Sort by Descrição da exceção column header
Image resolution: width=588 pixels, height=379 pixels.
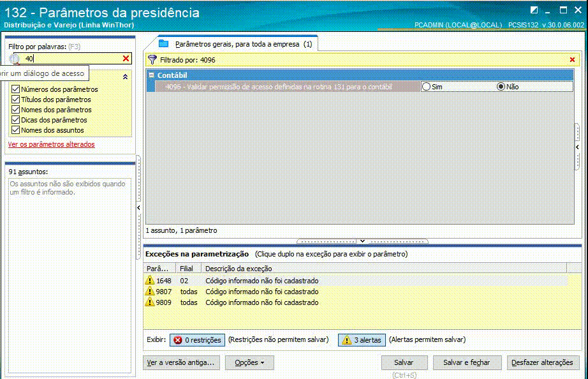[x=384, y=269]
